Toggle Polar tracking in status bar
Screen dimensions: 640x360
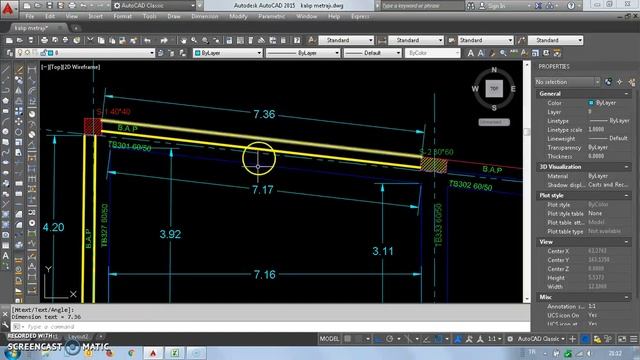[x=390, y=339]
